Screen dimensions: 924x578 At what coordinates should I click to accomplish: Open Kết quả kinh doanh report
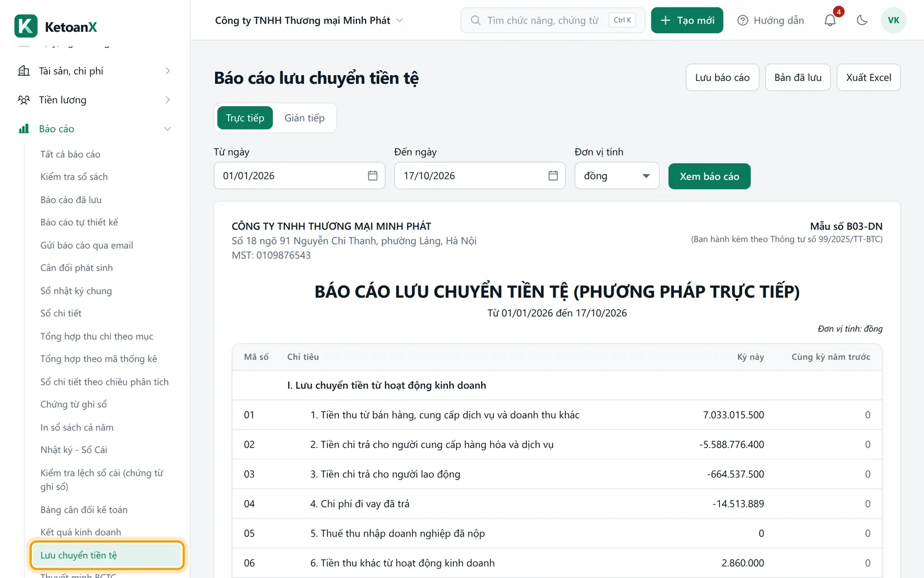81,532
